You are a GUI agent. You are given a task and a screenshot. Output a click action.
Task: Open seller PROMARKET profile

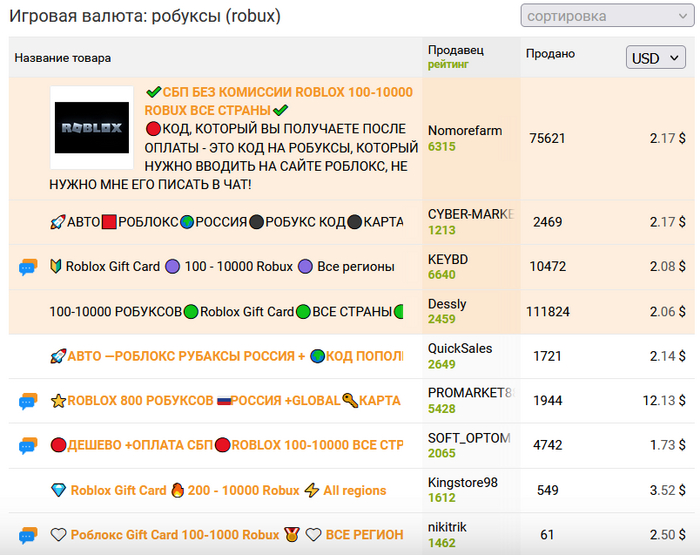pyautogui.click(x=471, y=392)
